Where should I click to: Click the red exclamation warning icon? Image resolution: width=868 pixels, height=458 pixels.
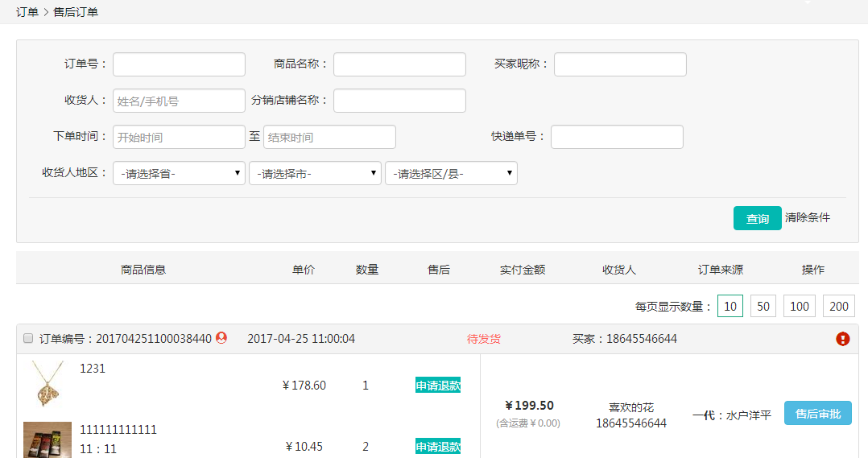point(842,339)
